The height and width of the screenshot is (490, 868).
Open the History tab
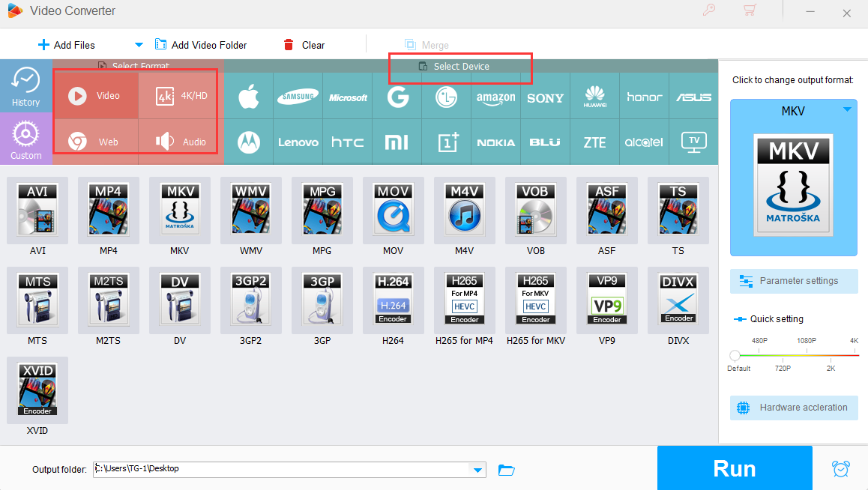[x=26, y=86]
